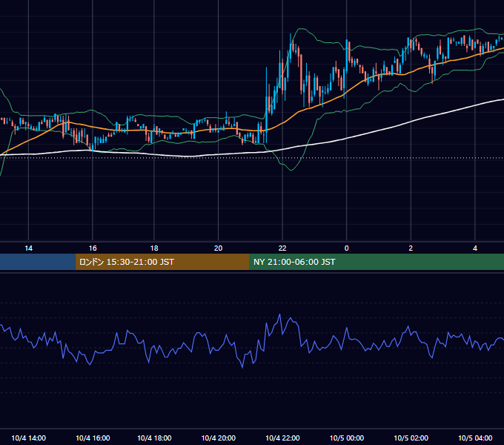
Task: Click the 10/4 22:00 date label
Action: 282,438
